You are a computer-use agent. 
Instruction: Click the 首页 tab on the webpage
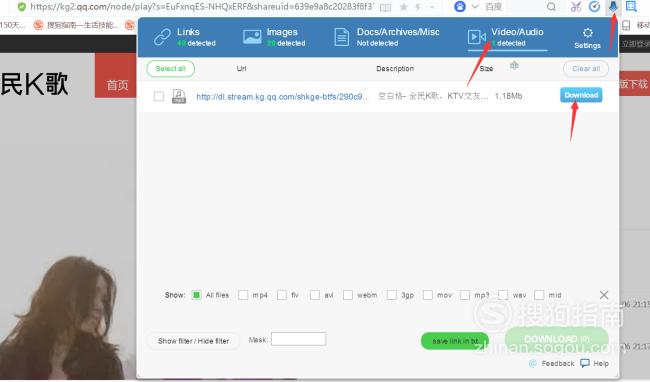[117, 85]
